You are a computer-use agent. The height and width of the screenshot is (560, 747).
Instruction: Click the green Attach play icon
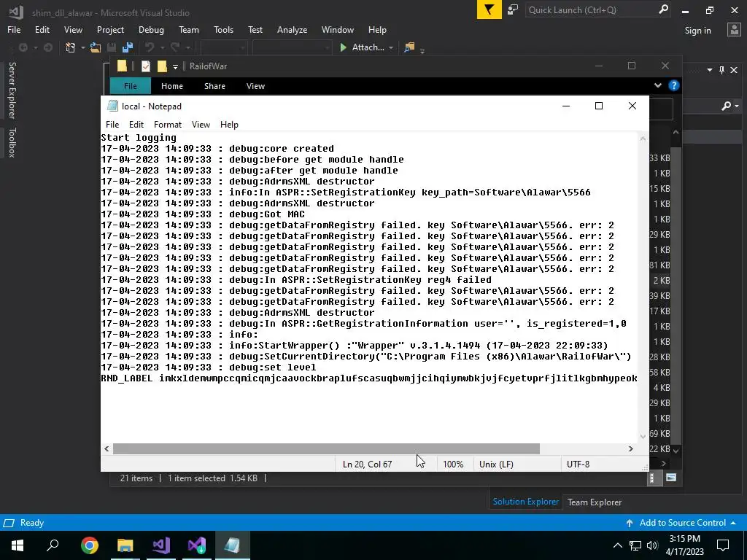tap(343, 47)
